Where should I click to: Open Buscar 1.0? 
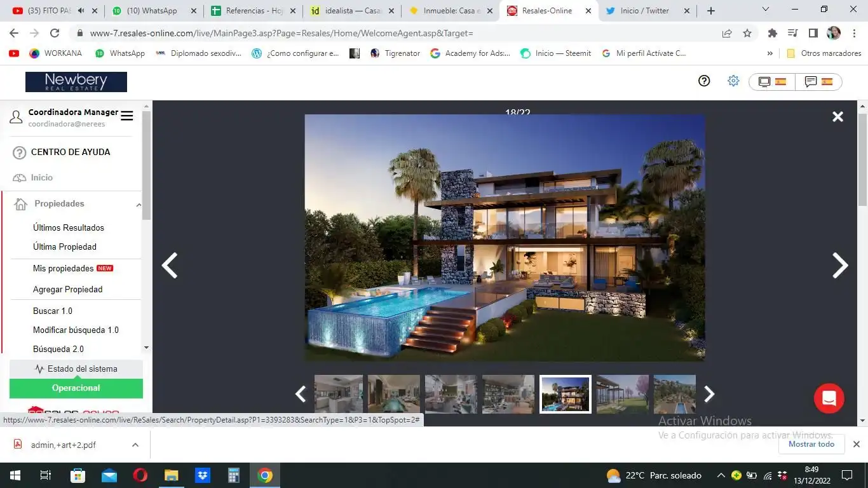[53, 311]
